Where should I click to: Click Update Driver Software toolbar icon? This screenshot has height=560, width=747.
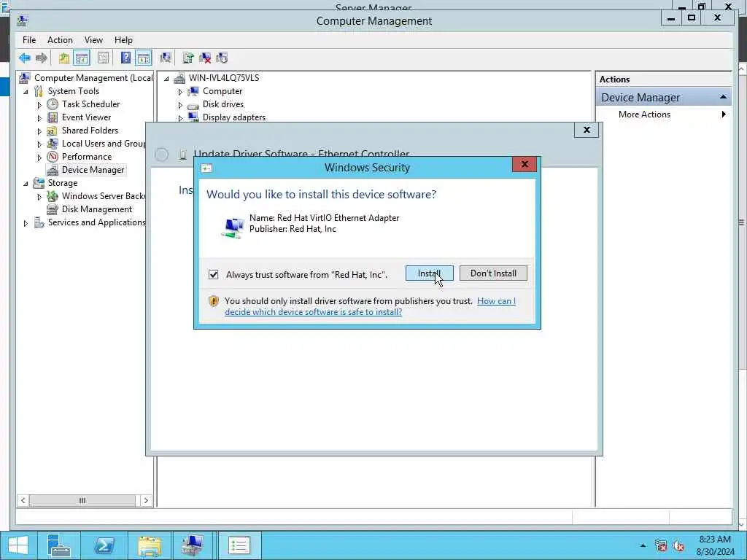187,58
